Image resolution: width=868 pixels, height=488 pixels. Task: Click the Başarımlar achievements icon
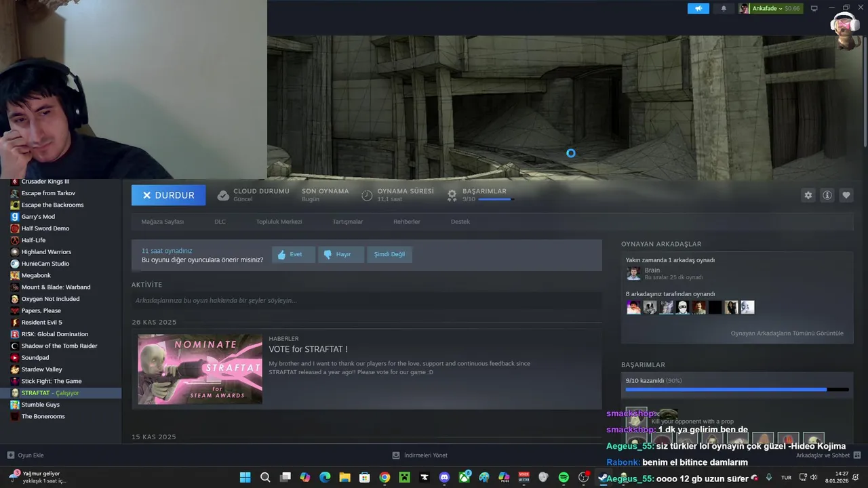pyautogui.click(x=452, y=195)
